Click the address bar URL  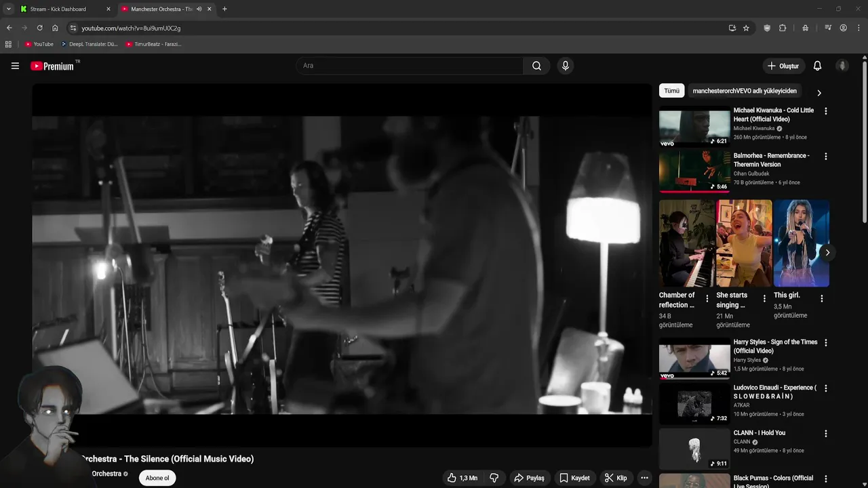click(x=131, y=28)
